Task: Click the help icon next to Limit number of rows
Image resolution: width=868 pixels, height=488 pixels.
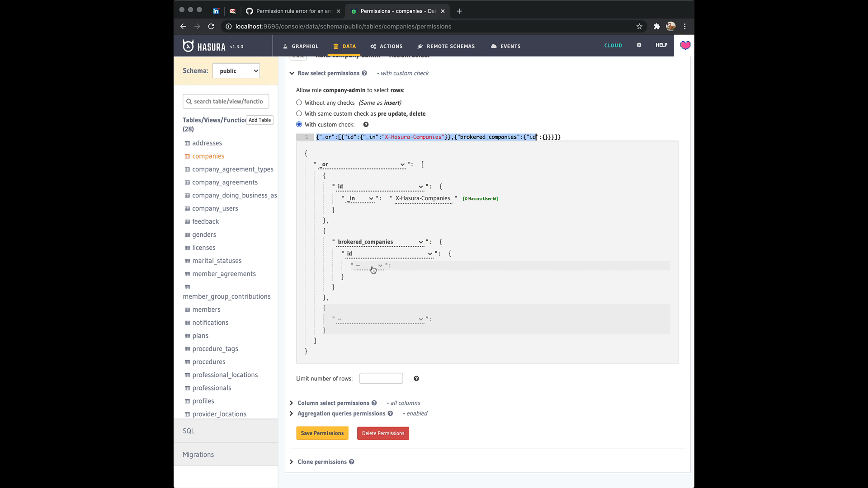Action: [416, 378]
